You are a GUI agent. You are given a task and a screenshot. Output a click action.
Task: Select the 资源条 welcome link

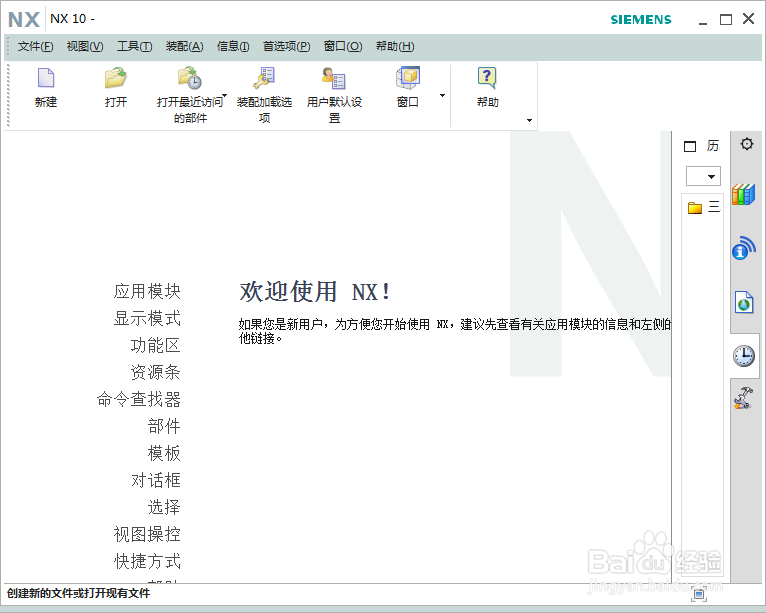pyautogui.click(x=155, y=372)
